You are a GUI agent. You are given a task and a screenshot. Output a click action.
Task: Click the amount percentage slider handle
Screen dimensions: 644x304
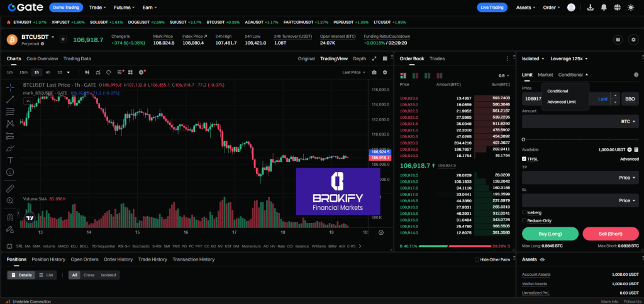pos(524,140)
